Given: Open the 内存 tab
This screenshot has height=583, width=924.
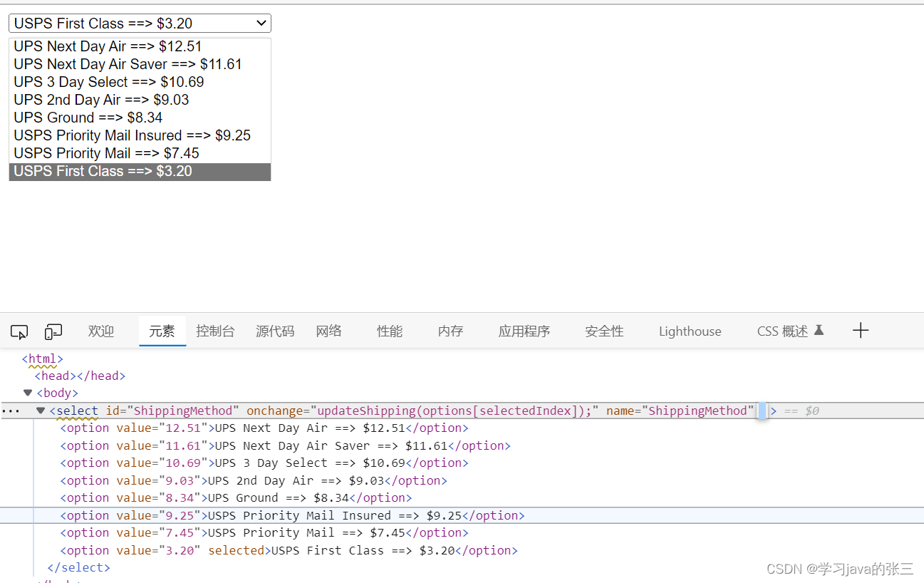Looking at the screenshot, I should coord(450,331).
